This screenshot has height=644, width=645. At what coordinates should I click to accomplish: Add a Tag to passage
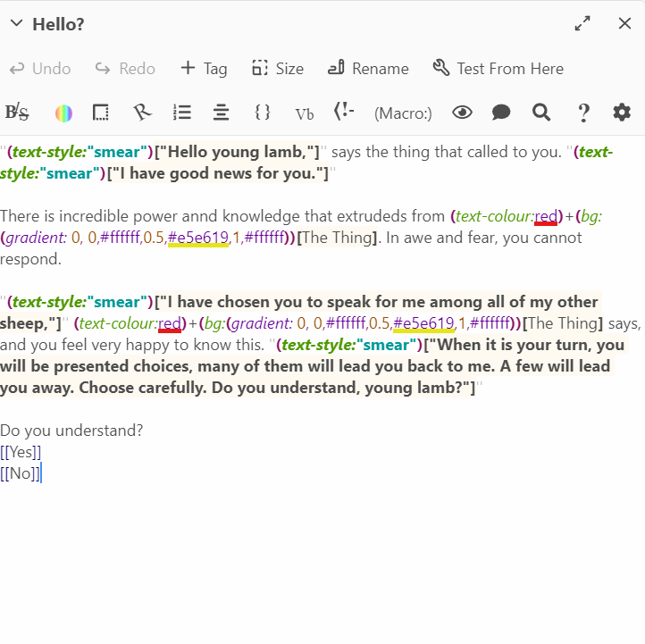[x=204, y=69]
